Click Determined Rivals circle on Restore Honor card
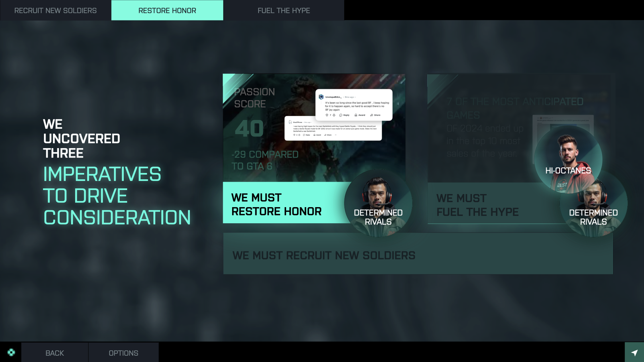 (x=378, y=203)
